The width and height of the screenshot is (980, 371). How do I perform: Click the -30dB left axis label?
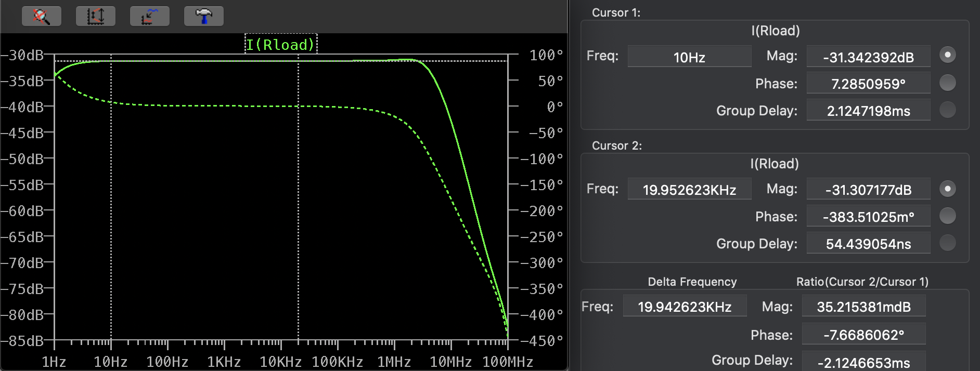(x=22, y=55)
